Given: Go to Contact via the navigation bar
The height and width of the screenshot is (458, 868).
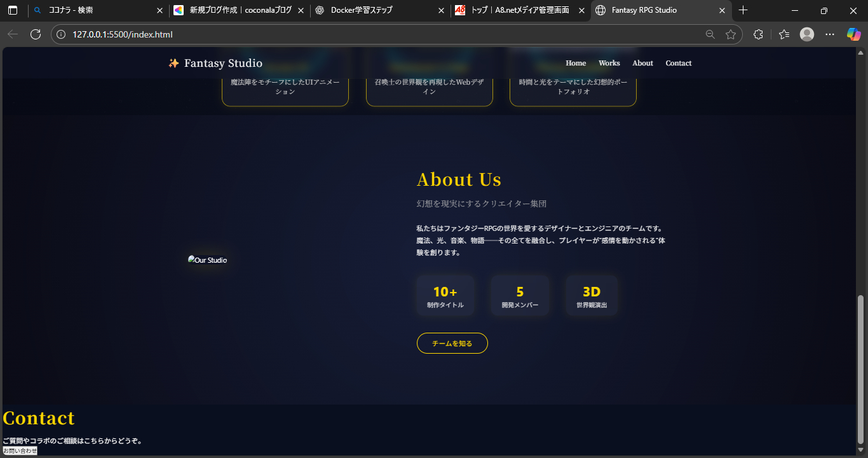Looking at the screenshot, I should tap(678, 63).
